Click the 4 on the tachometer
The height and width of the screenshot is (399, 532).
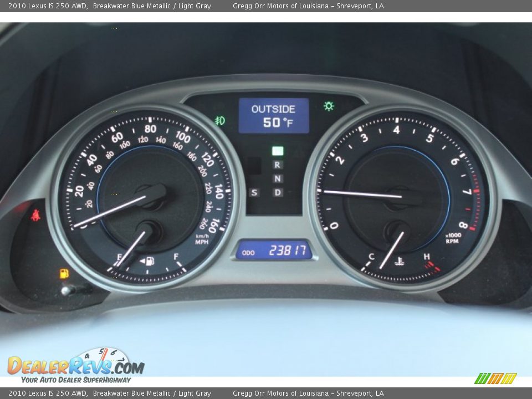click(396, 130)
